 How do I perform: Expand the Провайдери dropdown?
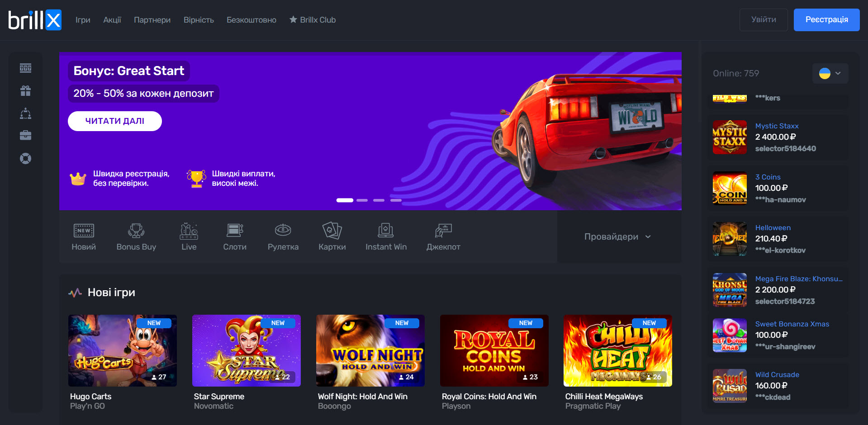tap(617, 236)
